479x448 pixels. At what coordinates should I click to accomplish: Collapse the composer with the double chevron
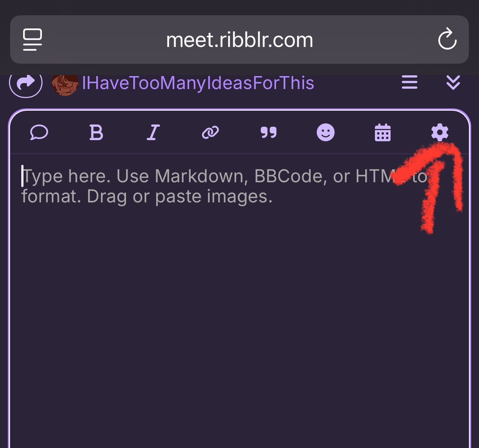click(x=453, y=82)
